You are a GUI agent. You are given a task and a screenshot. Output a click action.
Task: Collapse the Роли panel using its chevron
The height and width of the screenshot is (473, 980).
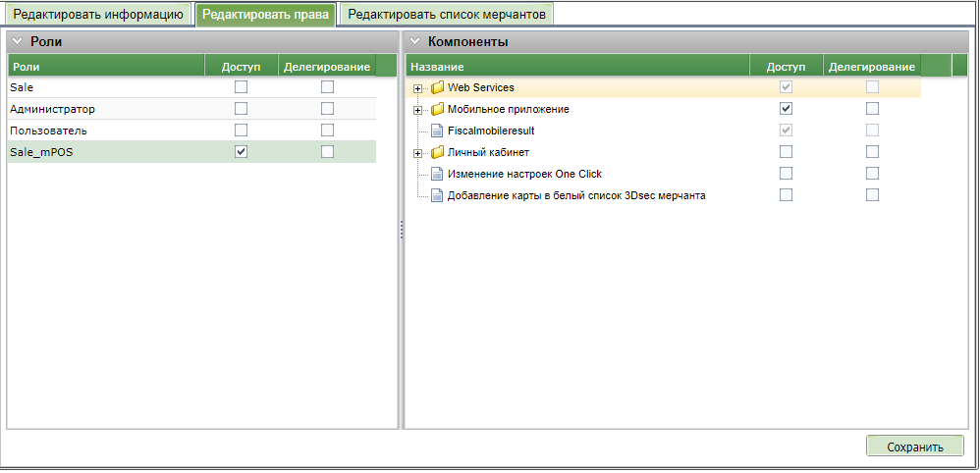point(18,41)
